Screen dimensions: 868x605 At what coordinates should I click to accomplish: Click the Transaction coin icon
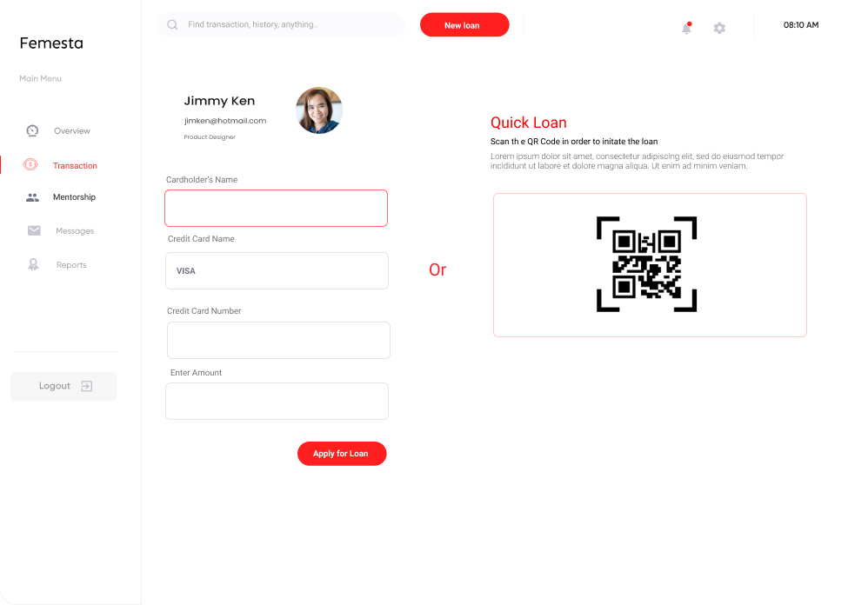click(x=30, y=164)
